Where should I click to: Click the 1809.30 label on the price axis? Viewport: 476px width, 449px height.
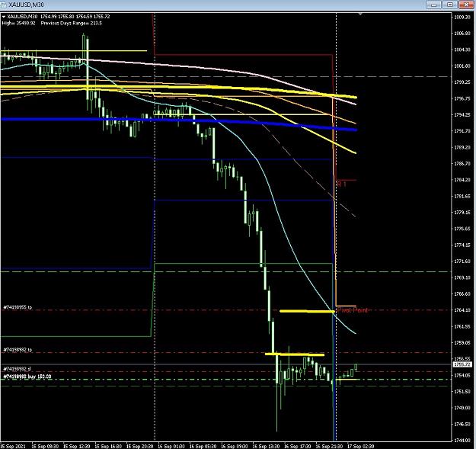click(462, 17)
